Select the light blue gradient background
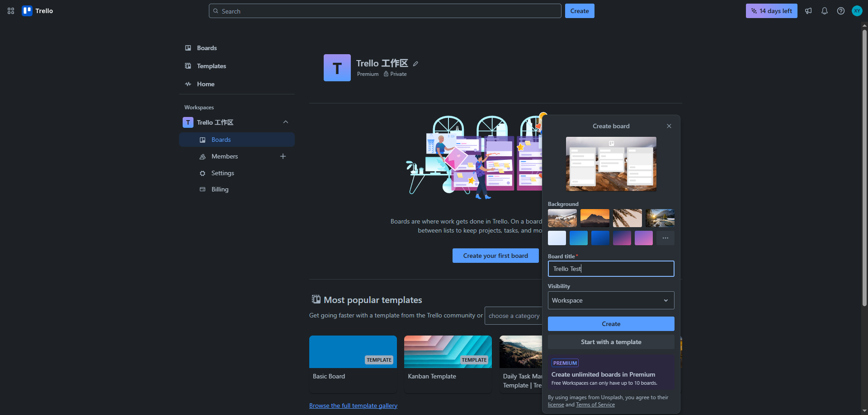This screenshot has width=868, height=415. (x=579, y=238)
